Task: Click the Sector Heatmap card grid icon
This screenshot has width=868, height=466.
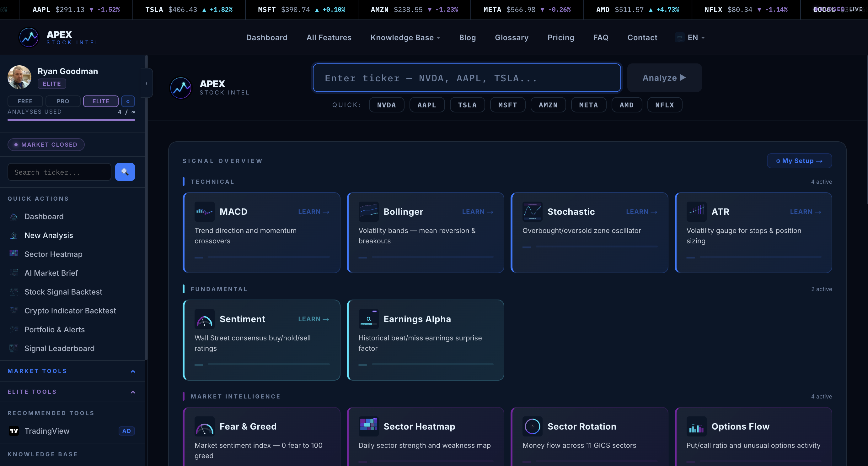Action: 369,426
